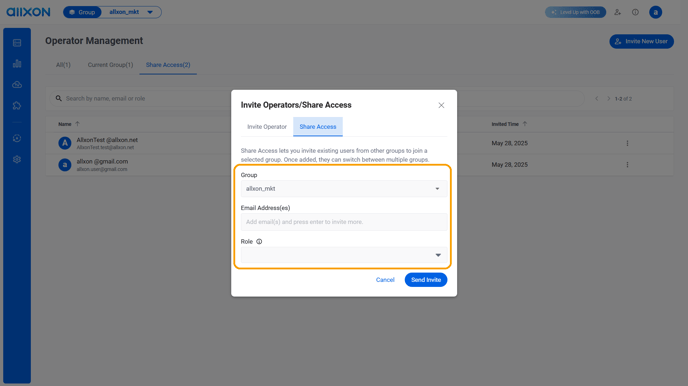The image size is (688, 386).
Task: Go to previous page arrow
Action: [597, 99]
